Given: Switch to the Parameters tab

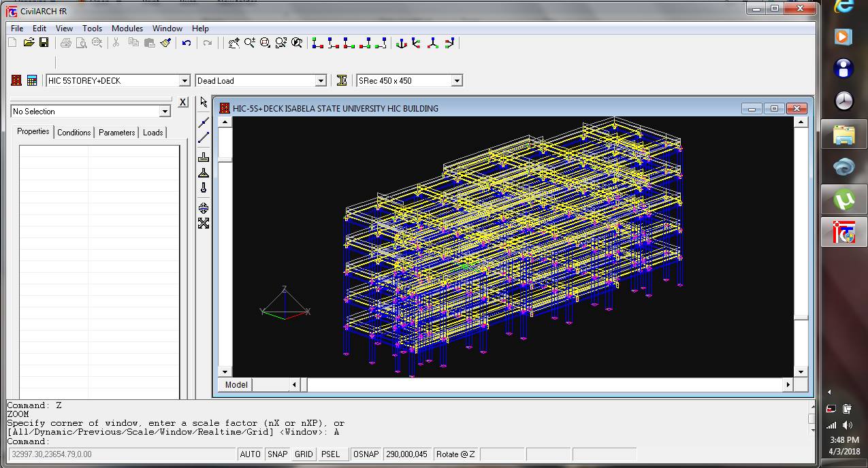Looking at the screenshot, I should pos(117,133).
